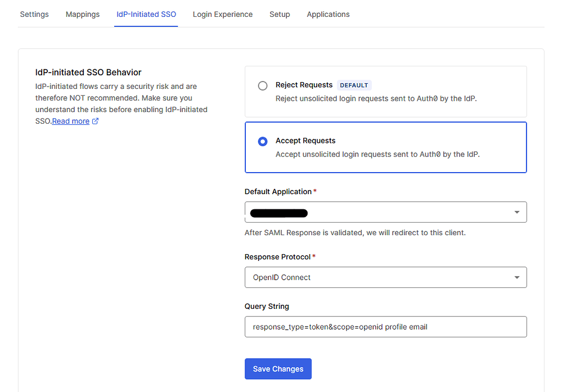Image resolution: width=576 pixels, height=392 pixels.
Task: Select the IdP-Initiated SSO tab
Action: click(x=146, y=14)
